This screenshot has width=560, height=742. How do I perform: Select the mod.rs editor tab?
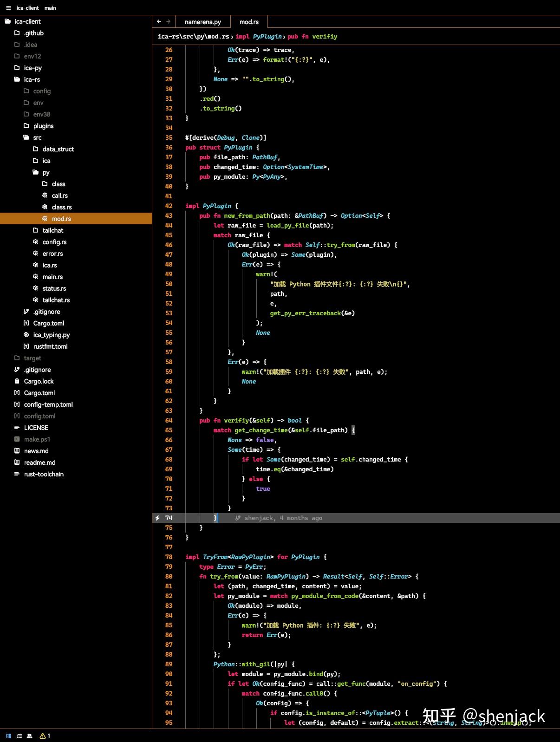pos(249,22)
